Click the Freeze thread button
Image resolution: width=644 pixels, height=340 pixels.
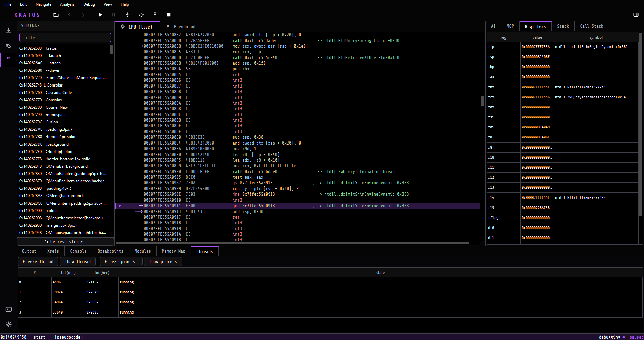click(38, 262)
